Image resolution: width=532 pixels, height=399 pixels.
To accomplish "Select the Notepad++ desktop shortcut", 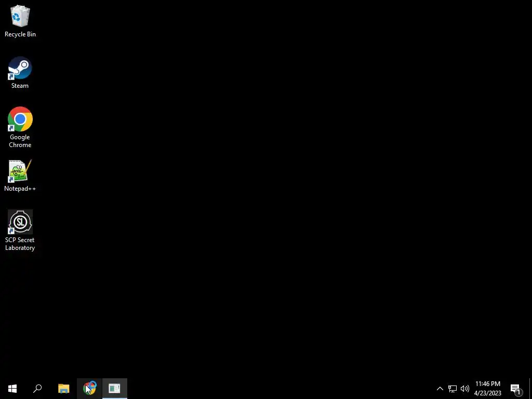I will (x=20, y=176).
